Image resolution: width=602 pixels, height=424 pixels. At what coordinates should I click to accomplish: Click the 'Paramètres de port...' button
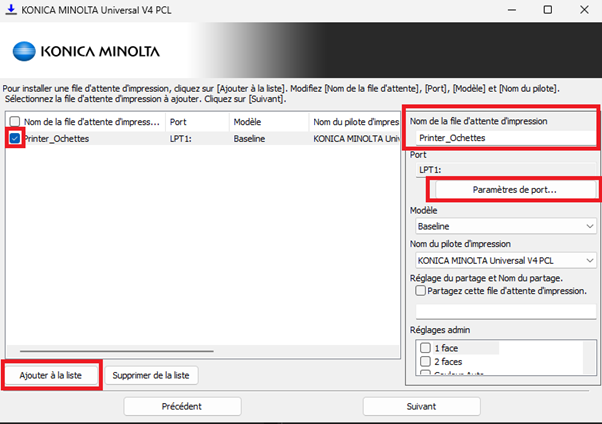[x=514, y=189]
